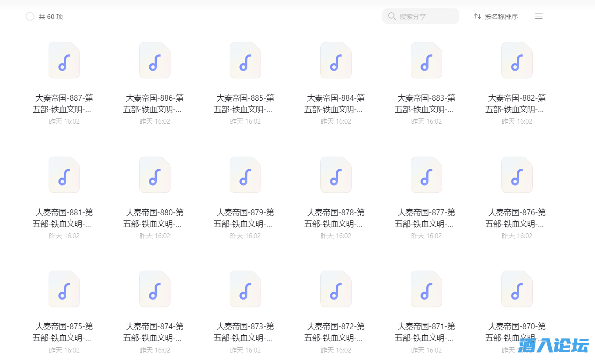Toggle the select-all circle next to 共 60 项
595x364 pixels.
click(x=30, y=16)
